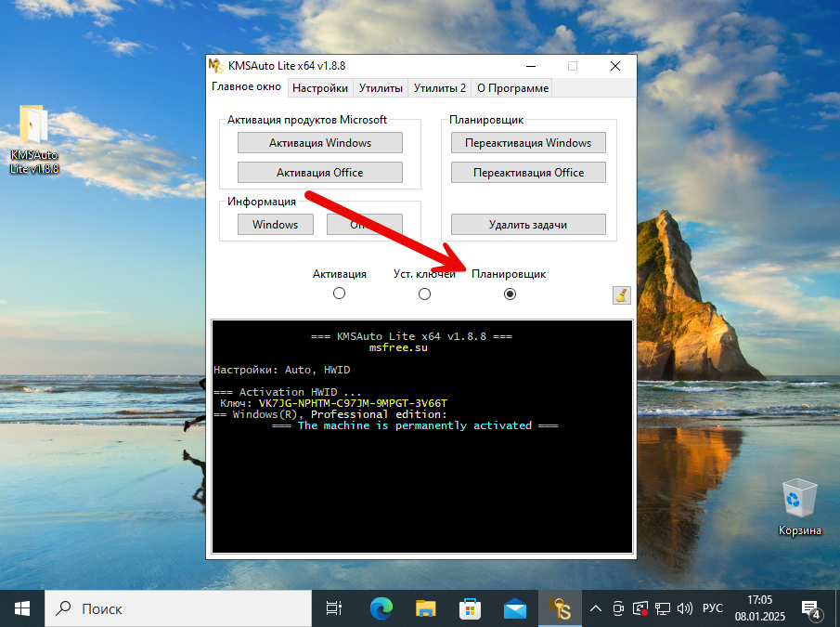The width and height of the screenshot is (840, 627).
Task: Click the Windows information button
Action: [x=275, y=225]
